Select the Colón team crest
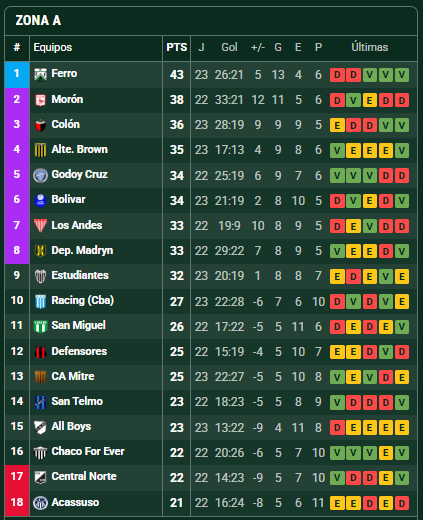423x520 pixels. click(40, 125)
